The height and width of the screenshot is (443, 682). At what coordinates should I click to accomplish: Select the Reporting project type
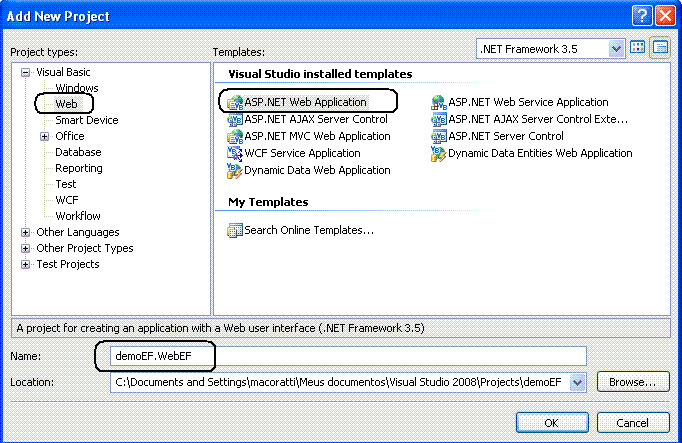[x=79, y=168]
